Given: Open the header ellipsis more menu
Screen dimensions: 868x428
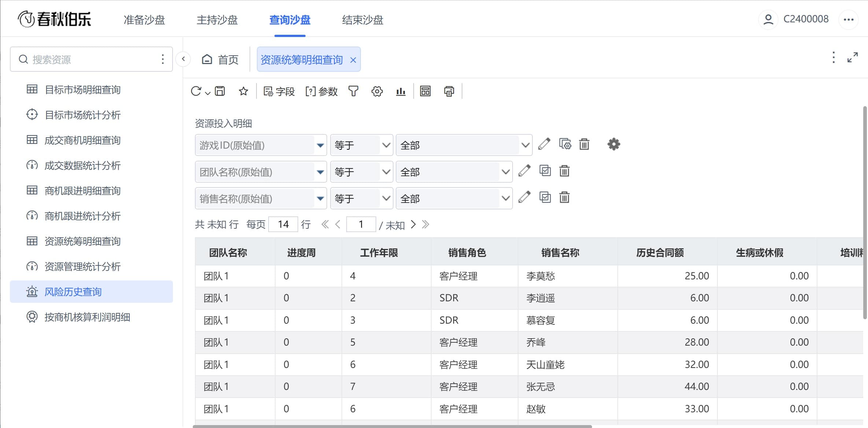Looking at the screenshot, I should [x=849, y=19].
